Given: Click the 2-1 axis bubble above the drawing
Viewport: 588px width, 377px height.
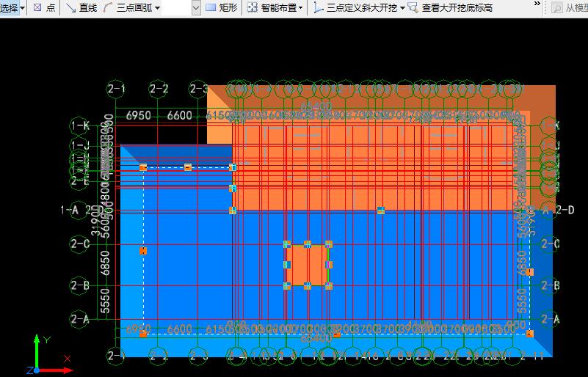Looking at the screenshot, I should (116, 89).
